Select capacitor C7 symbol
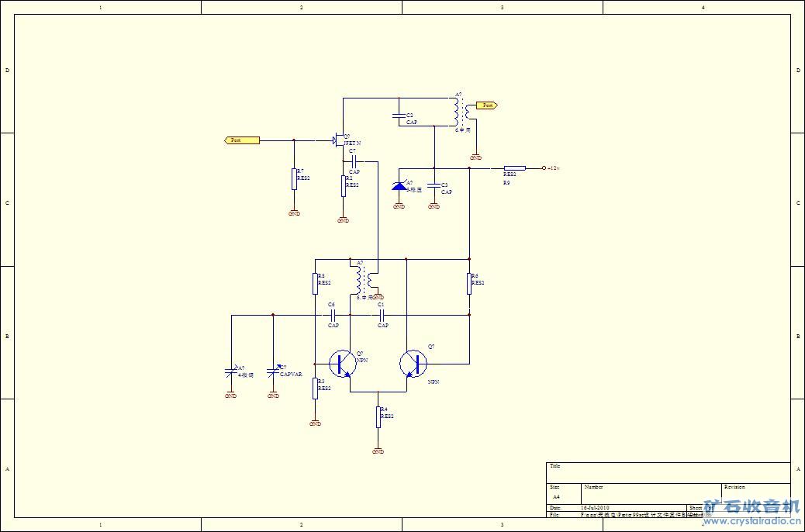 [353, 161]
